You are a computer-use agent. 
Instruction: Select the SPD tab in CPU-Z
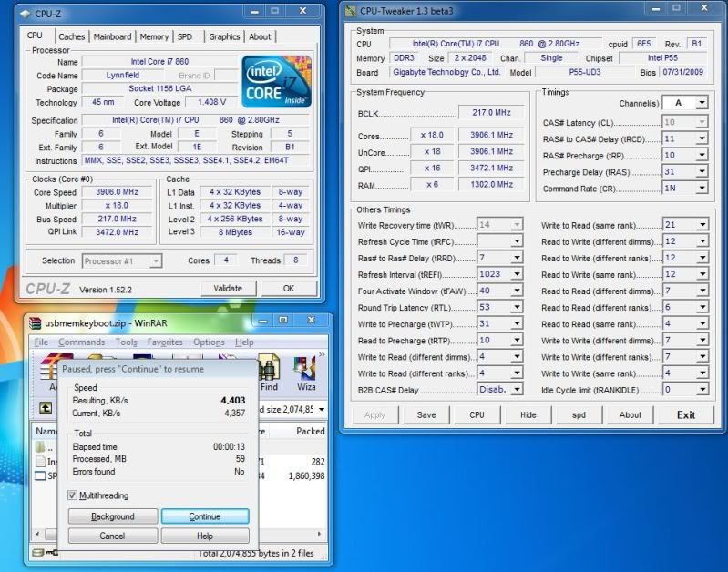[185, 36]
